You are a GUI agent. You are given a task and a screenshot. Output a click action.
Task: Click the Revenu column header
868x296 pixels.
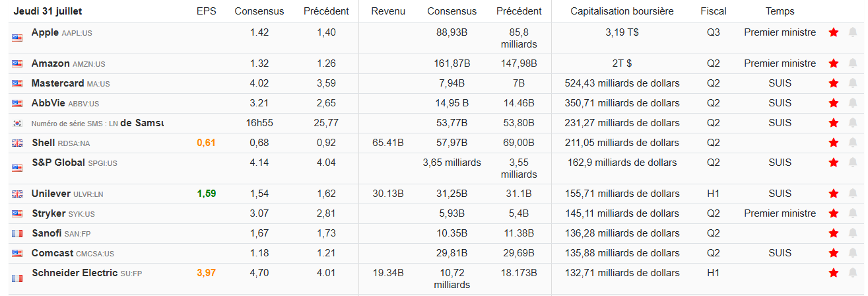(388, 11)
